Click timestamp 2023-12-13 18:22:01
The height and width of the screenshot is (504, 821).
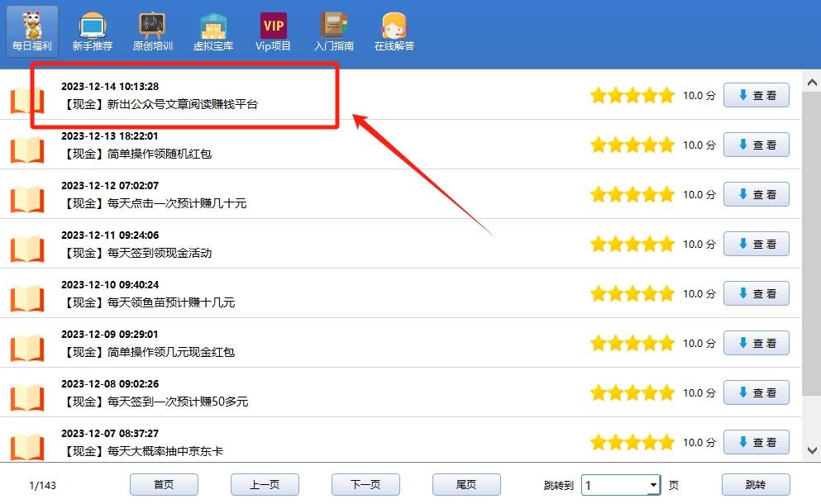click(110, 136)
